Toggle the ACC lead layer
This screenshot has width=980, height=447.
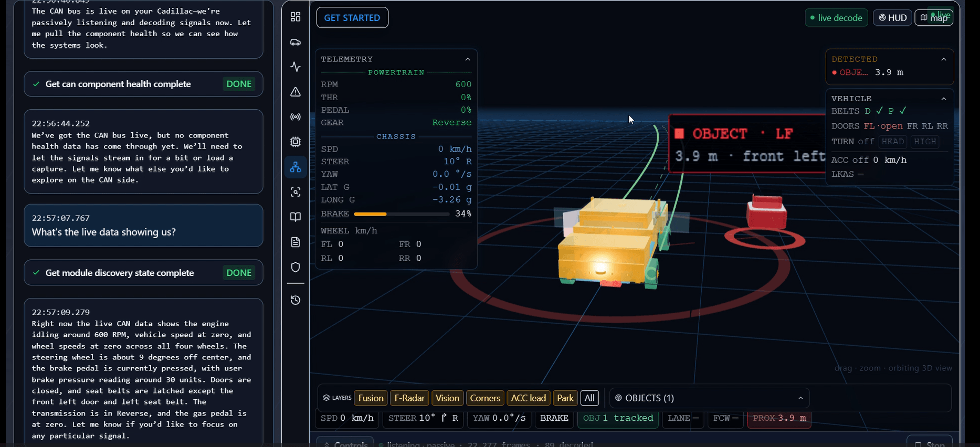[x=529, y=398]
